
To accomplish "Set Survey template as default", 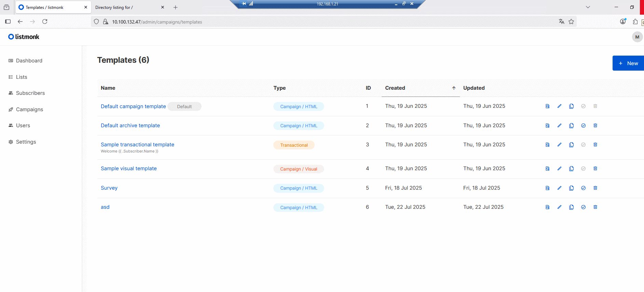I will [583, 188].
